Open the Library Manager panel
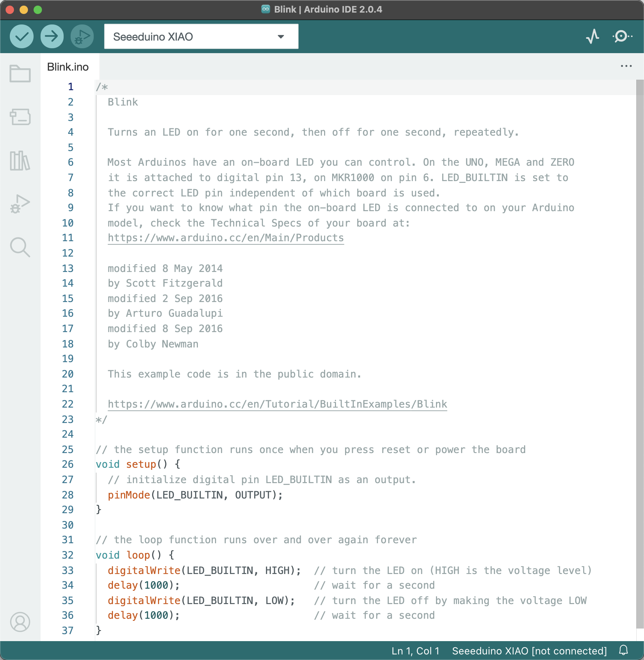The width and height of the screenshot is (644, 660). coord(20,161)
